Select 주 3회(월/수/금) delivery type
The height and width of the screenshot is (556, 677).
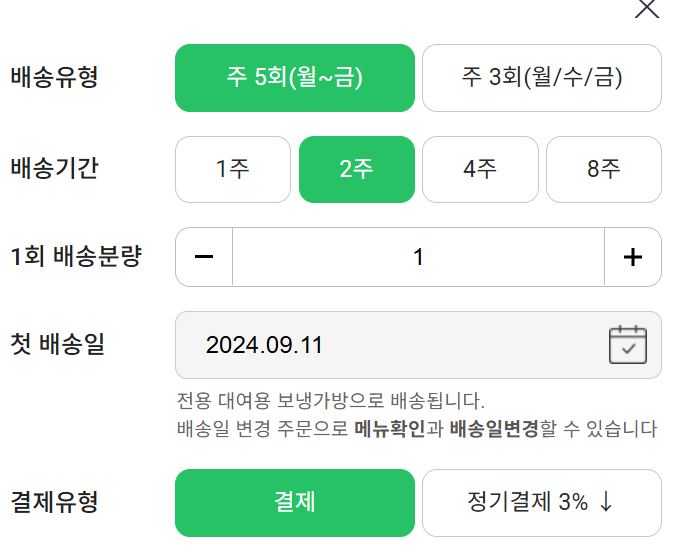pyautogui.click(x=541, y=78)
